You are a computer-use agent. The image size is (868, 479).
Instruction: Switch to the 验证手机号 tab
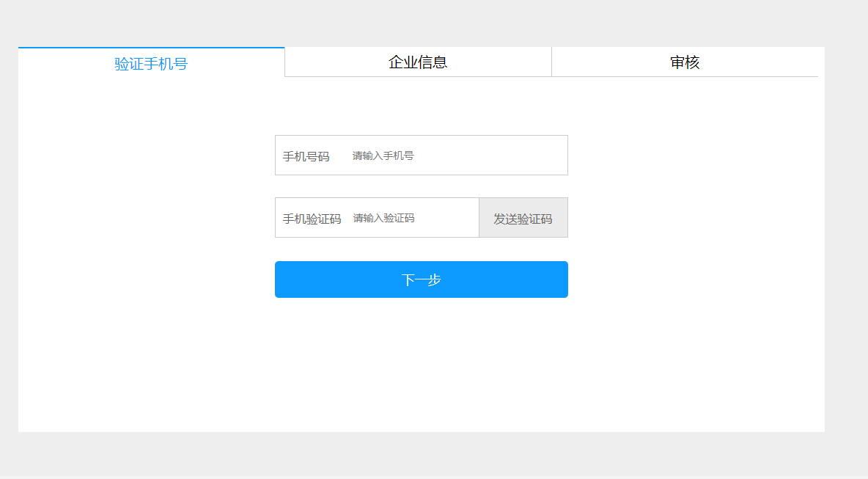point(151,63)
